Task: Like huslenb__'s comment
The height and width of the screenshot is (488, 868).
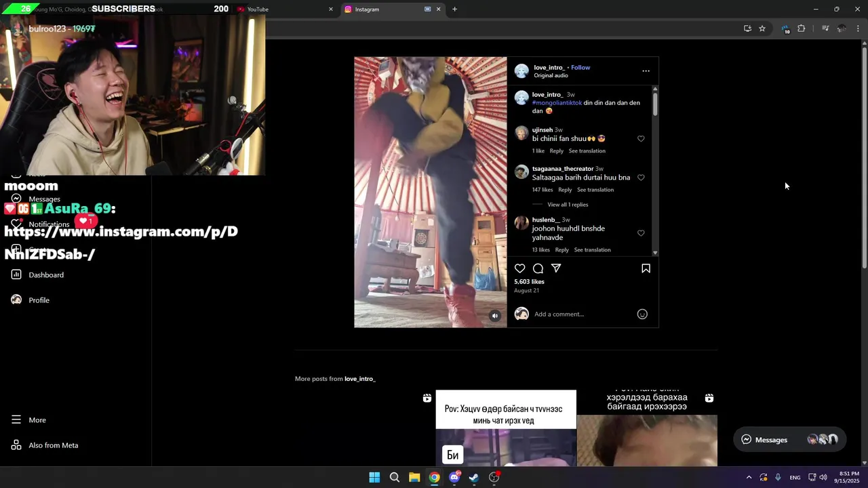Action: pyautogui.click(x=641, y=233)
